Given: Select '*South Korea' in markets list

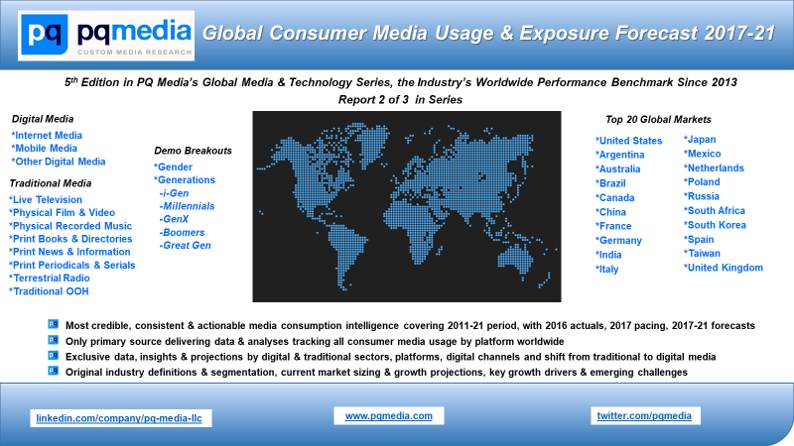Looking at the screenshot, I should point(714,225).
